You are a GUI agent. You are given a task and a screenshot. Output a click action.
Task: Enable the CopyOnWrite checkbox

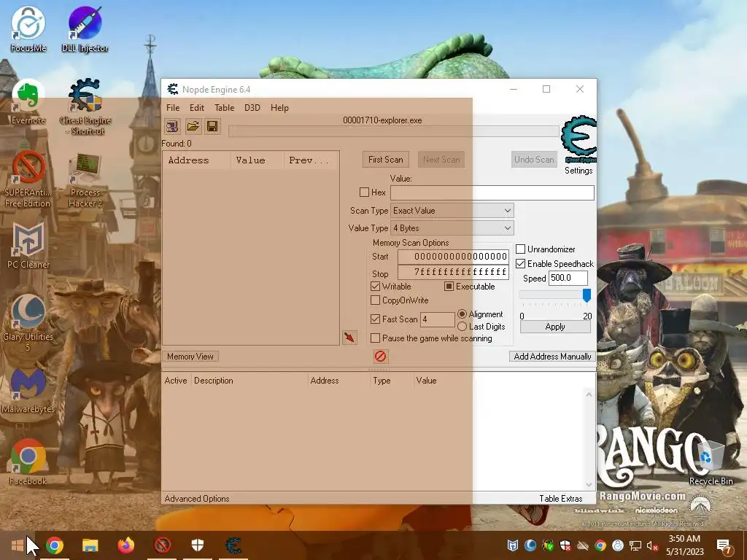click(x=376, y=300)
